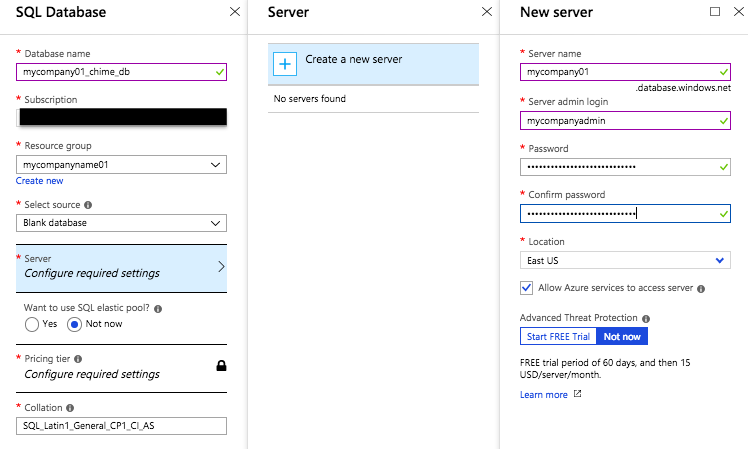Click the Database name input field
748x449 pixels.
point(121,72)
